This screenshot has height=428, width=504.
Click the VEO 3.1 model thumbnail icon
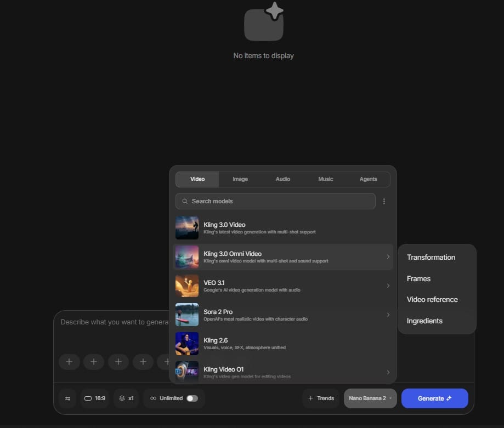(x=187, y=286)
